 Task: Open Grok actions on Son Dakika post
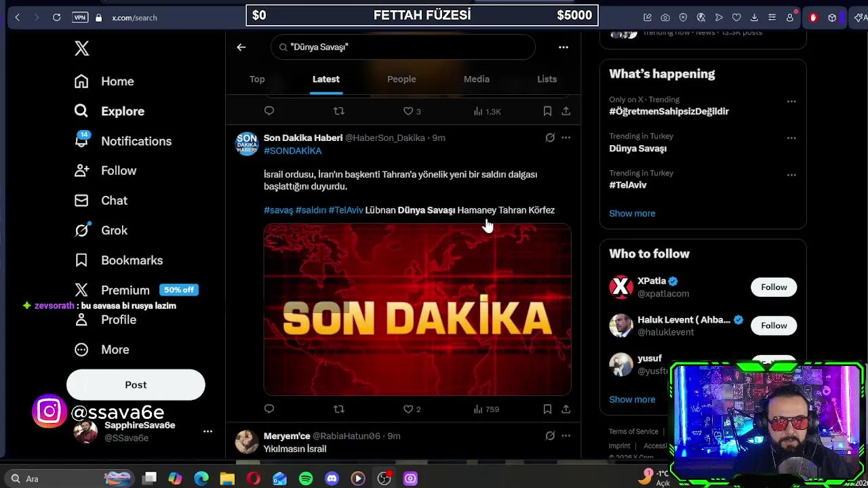(550, 138)
